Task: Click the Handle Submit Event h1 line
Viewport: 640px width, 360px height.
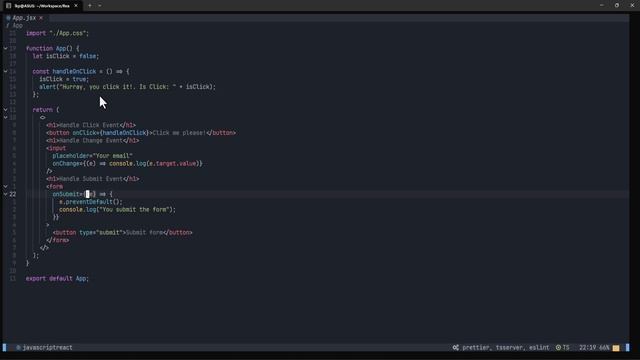Action: (93, 179)
